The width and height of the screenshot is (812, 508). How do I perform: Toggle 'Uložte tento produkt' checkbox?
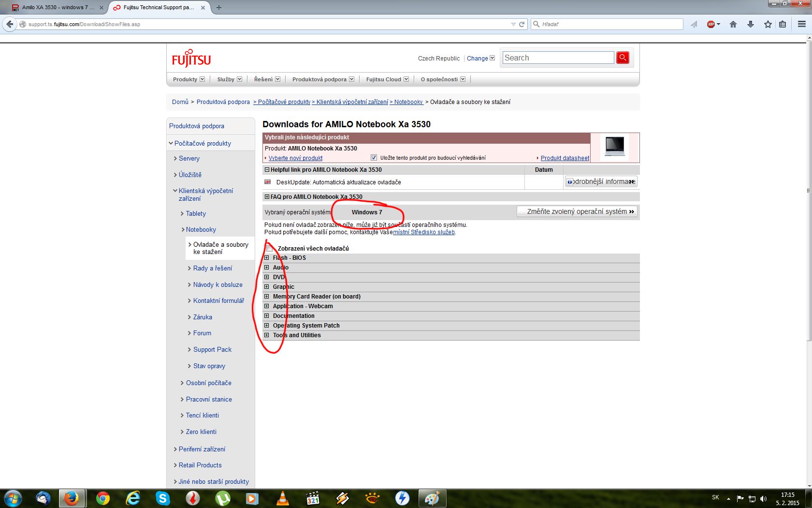[374, 158]
